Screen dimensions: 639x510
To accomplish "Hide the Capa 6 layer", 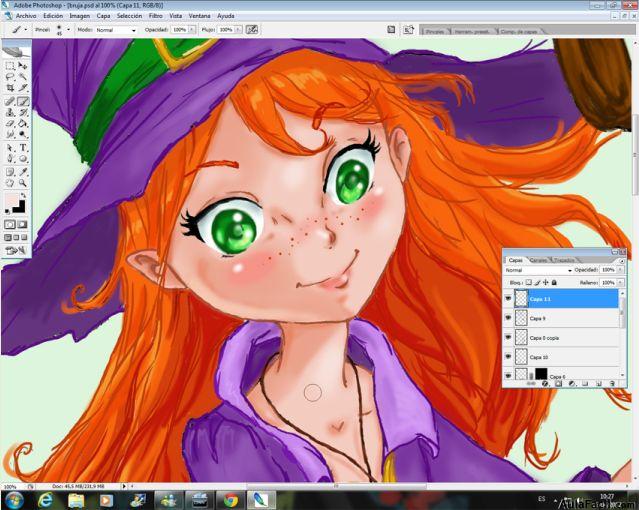I will pos(508,375).
